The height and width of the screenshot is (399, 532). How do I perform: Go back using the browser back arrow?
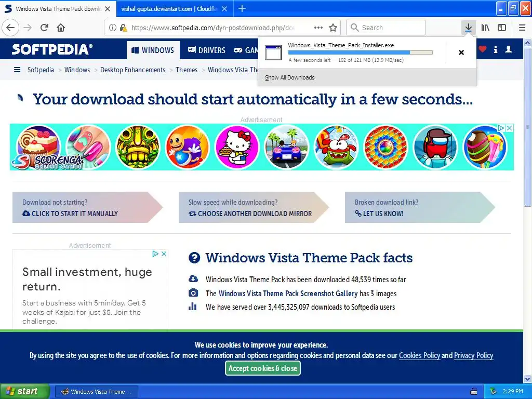(x=10, y=28)
